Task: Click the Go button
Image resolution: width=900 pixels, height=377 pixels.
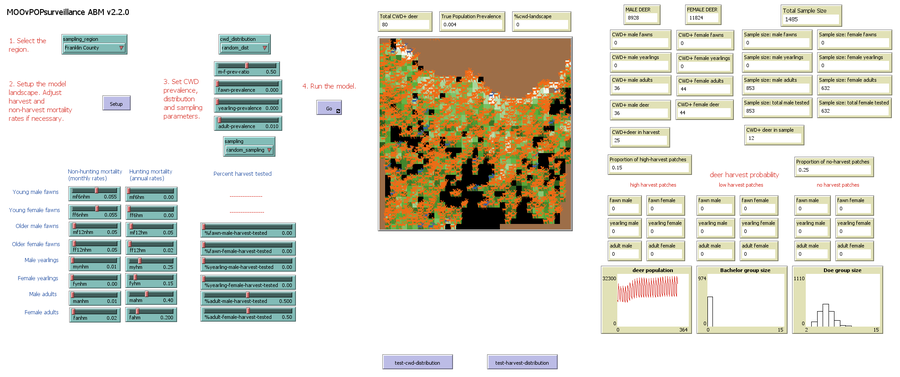Action: click(x=329, y=107)
